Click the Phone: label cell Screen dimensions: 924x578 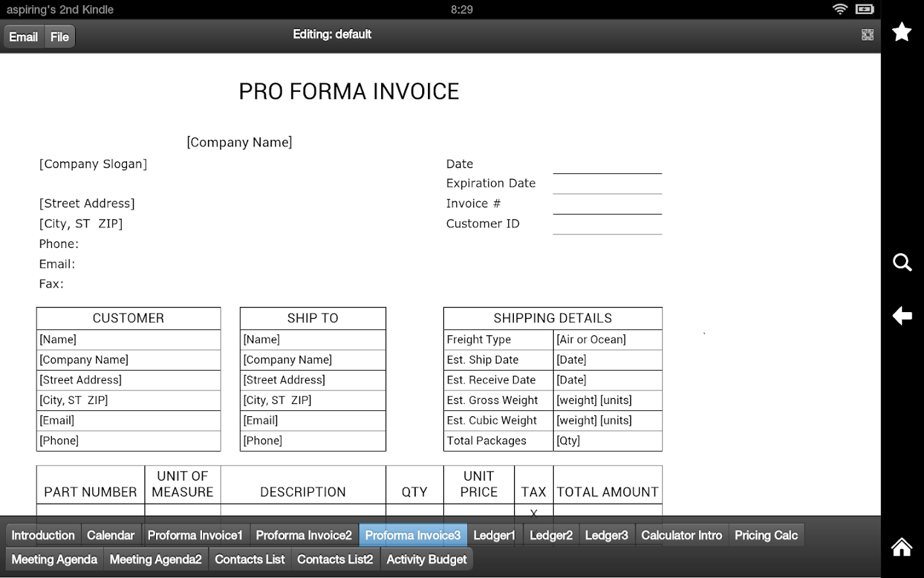click(x=59, y=244)
